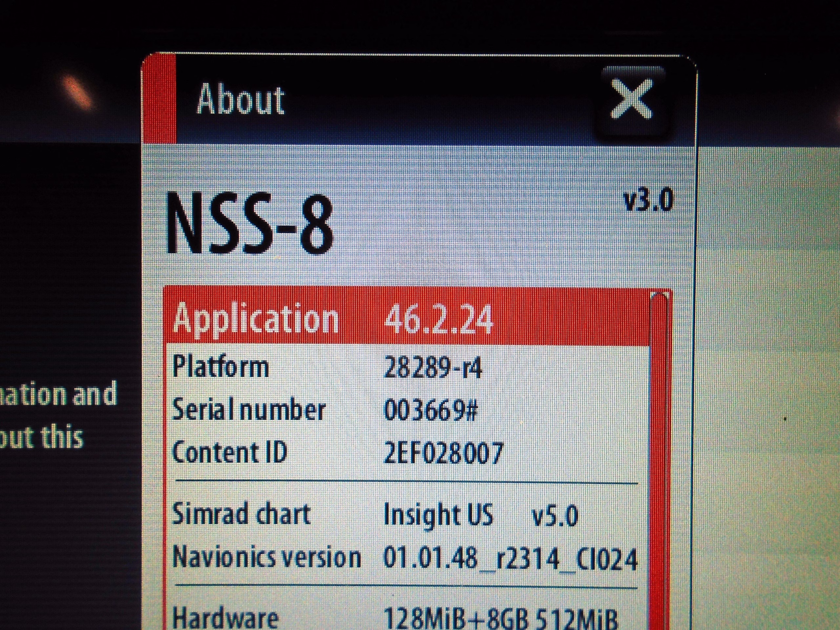The height and width of the screenshot is (630, 840).
Task: Click the Application value 46.2.24
Action: pyautogui.click(x=439, y=320)
